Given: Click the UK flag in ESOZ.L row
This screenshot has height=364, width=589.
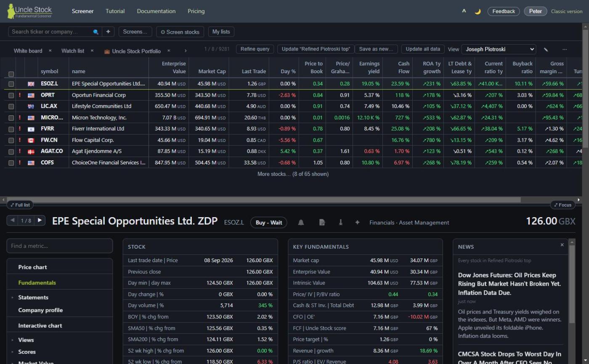Looking at the screenshot, I should click(x=31, y=84).
